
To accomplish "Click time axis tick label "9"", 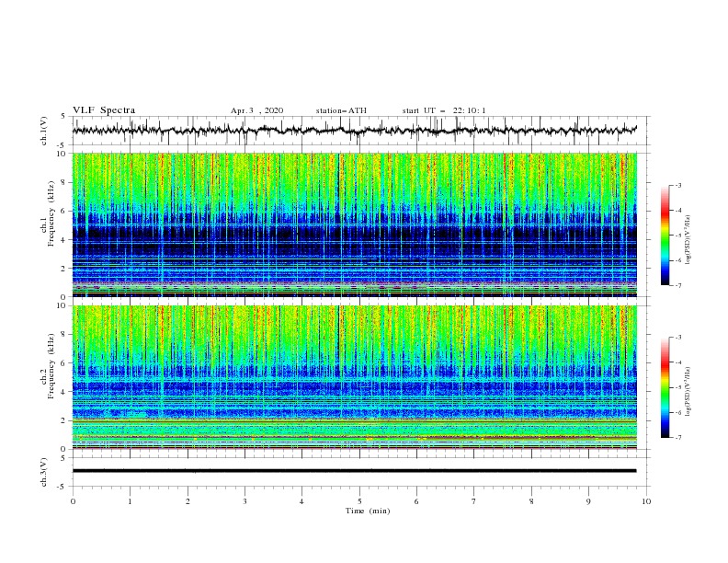I will [588, 501].
